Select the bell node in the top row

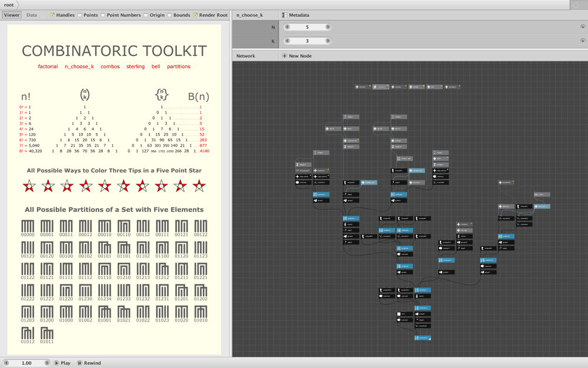(435, 87)
